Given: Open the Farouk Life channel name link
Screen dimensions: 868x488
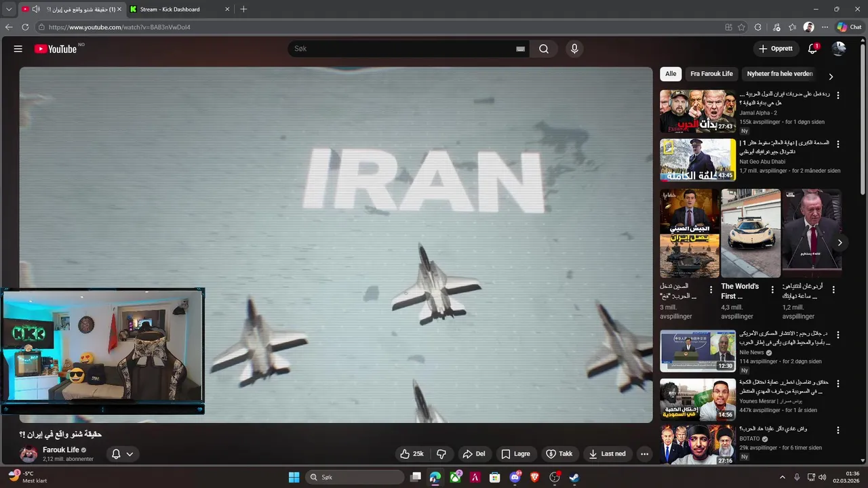Looking at the screenshot, I should coord(60,450).
